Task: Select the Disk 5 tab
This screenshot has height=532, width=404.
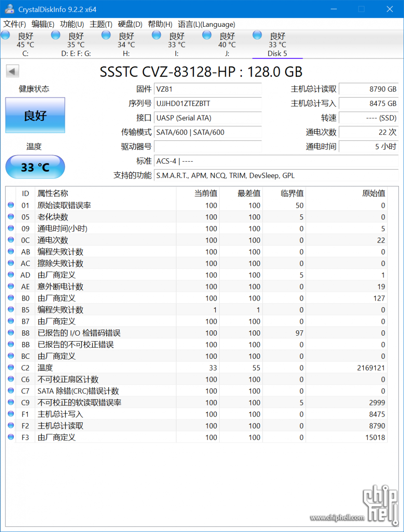Action: pos(277,45)
